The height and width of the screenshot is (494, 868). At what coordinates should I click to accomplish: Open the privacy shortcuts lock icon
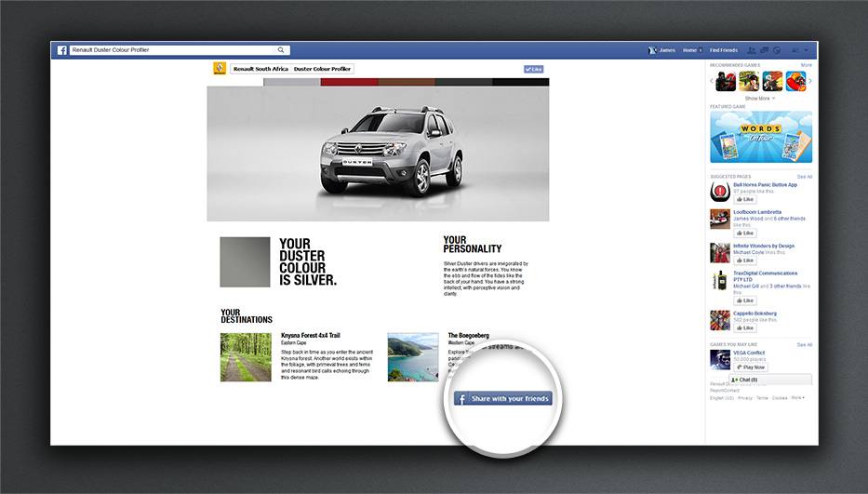point(795,50)
